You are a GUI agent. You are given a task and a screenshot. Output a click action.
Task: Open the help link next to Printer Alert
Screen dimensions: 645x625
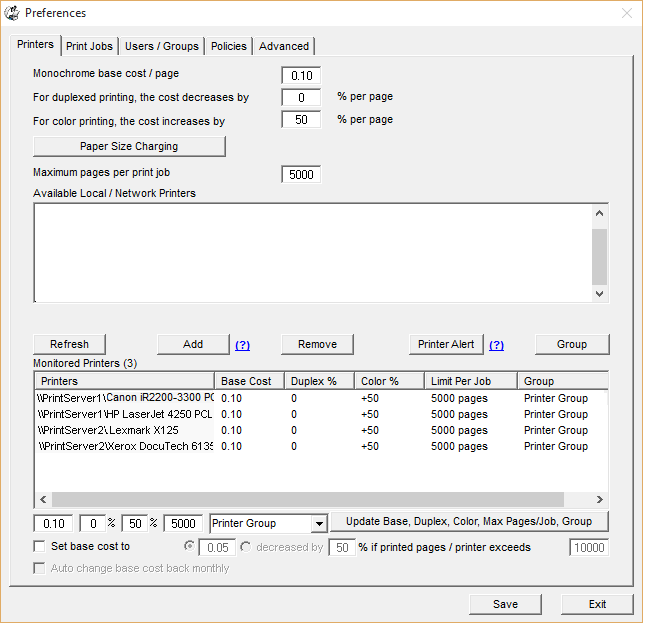coord(497,345)
